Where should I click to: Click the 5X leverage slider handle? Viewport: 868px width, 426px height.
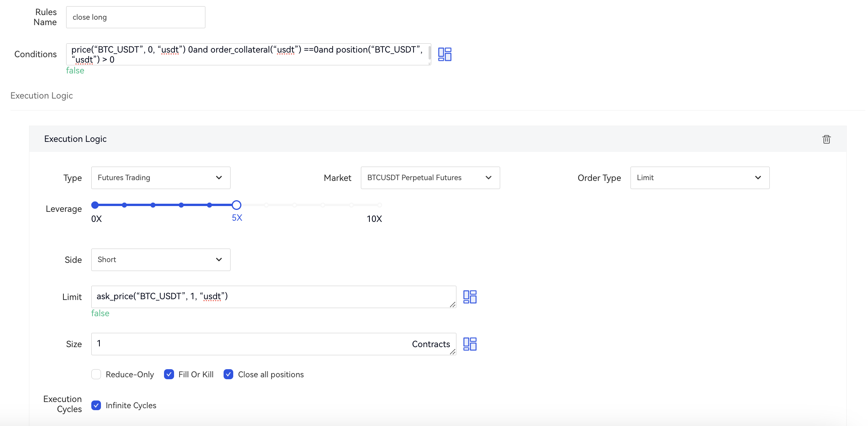[237, 205]
